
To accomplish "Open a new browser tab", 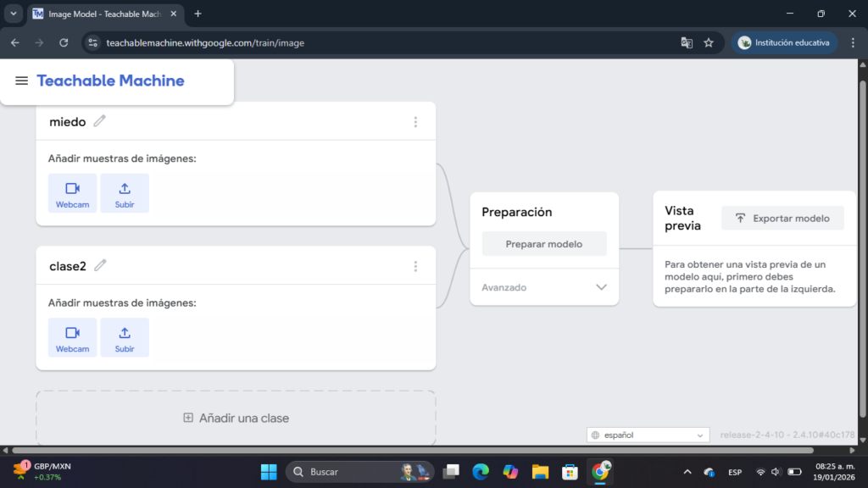I will pos(198,14).
